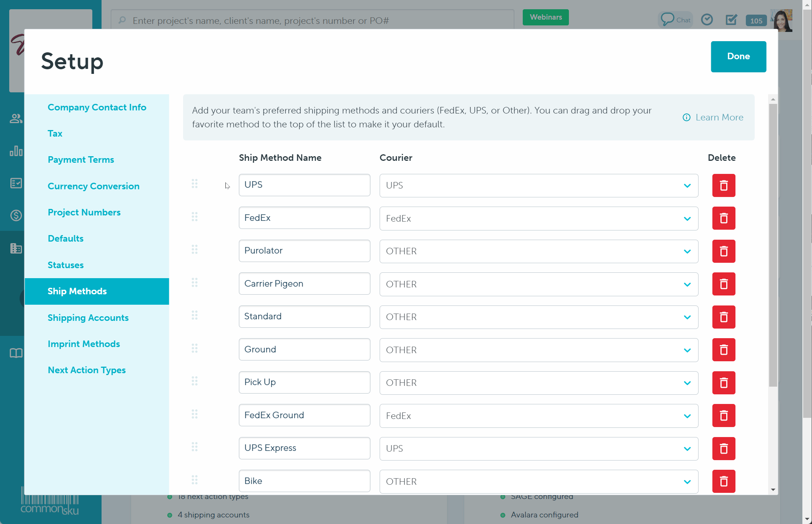Open the courier dropdown for UPS
This screenshot has height=524, width=812.
click(x=687, y=185)
